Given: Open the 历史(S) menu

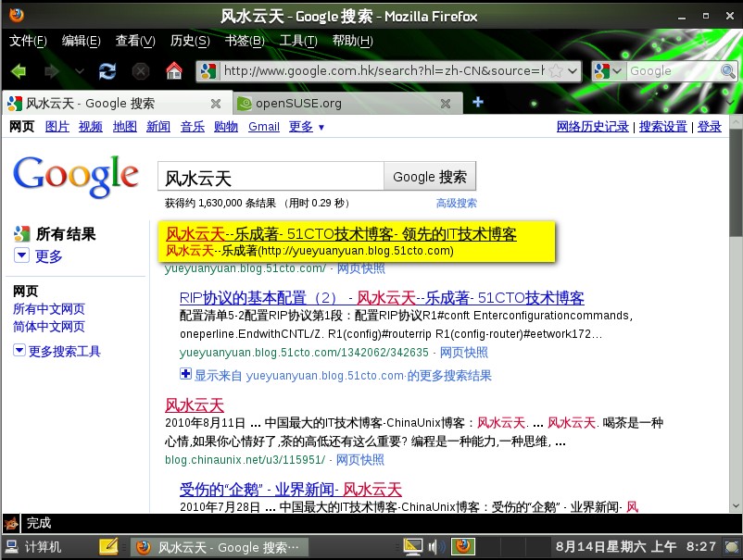Looking at the screenshot, I should tap(190, 41).
